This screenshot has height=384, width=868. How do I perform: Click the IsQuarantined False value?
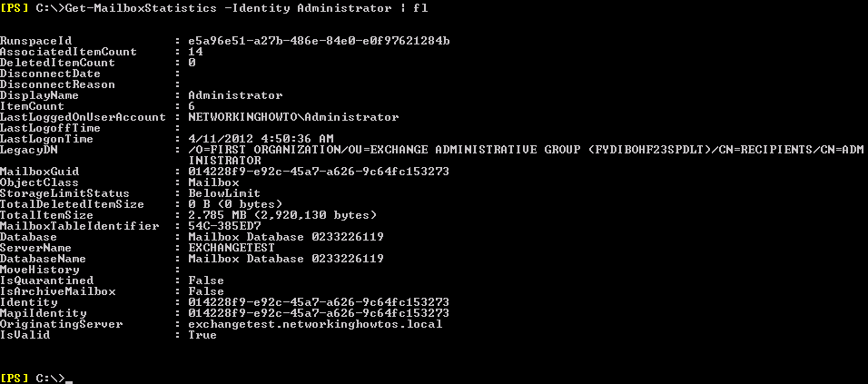point(206,281)
